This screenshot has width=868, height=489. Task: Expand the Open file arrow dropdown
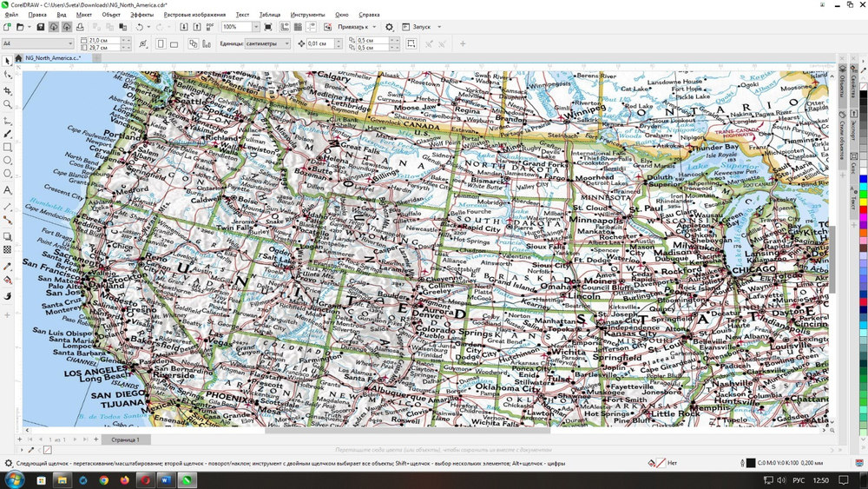[x=29, y=27]
